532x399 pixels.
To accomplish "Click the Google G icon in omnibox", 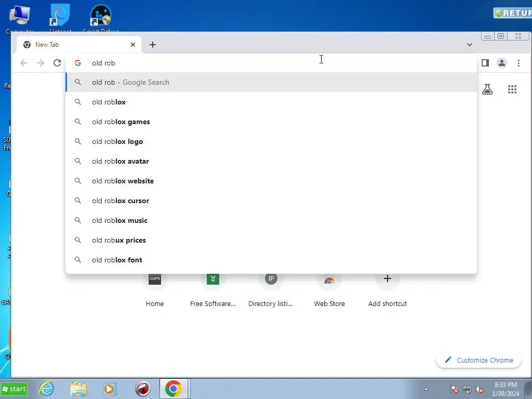I will tap(78, 63).
